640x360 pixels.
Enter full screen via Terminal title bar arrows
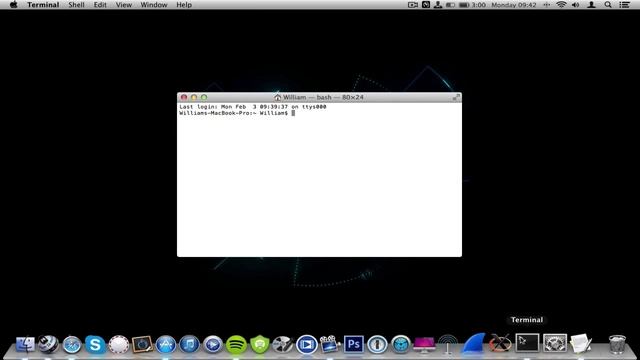456,97
